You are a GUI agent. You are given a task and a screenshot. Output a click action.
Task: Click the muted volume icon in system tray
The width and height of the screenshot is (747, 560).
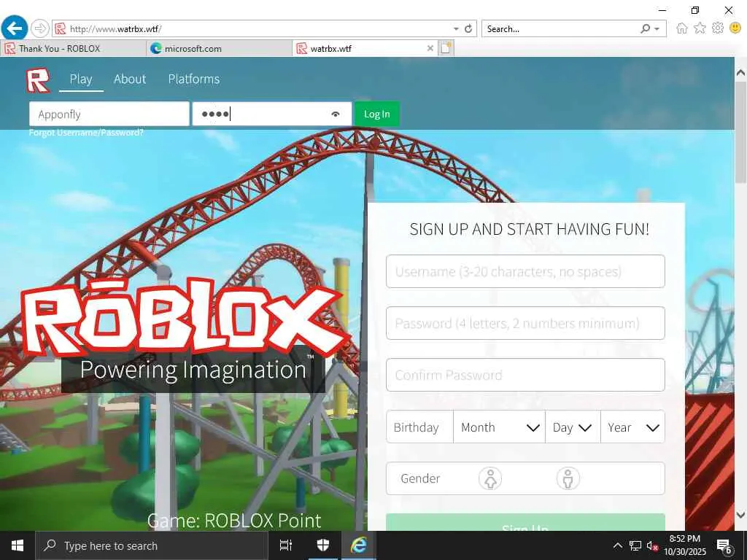coord(652,545)
